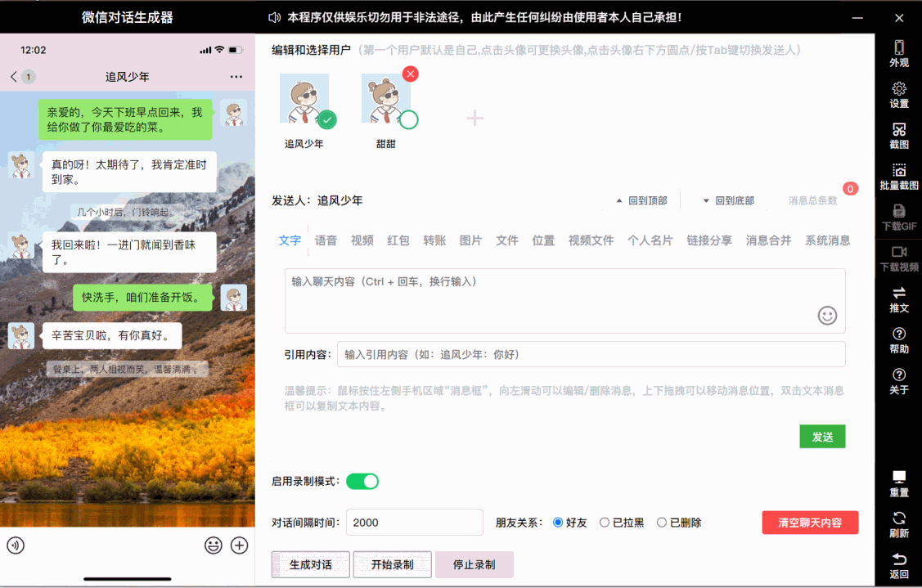Click the 返回 back icon in sidebar
Viewport: 922px width, 588px height.
898,559
